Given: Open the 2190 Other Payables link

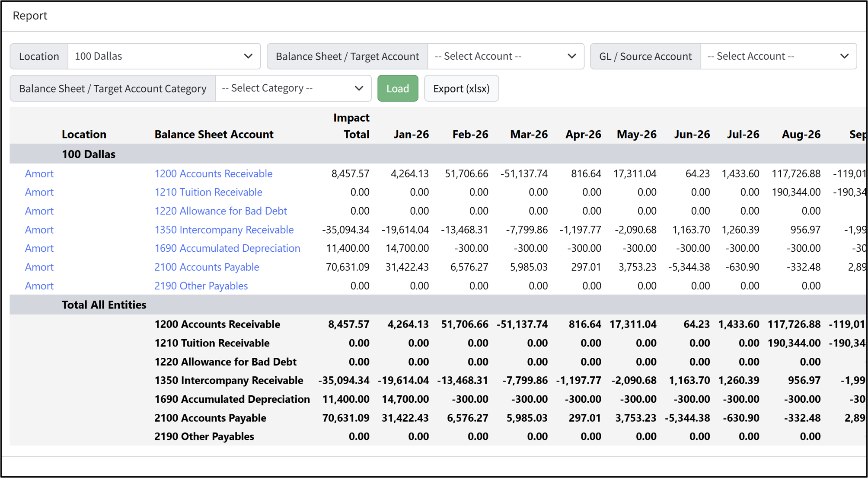Looking at the screenshot, I should coord(201,286).
